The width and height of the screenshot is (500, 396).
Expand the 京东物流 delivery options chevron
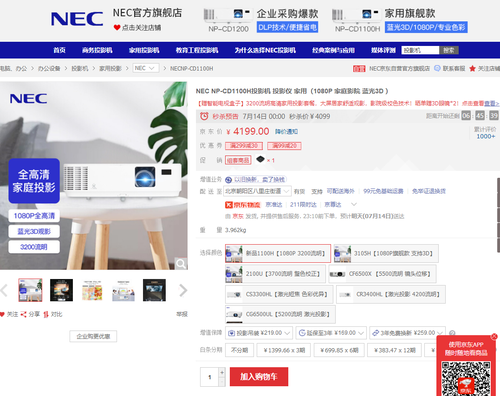click(x=354, y=204)
